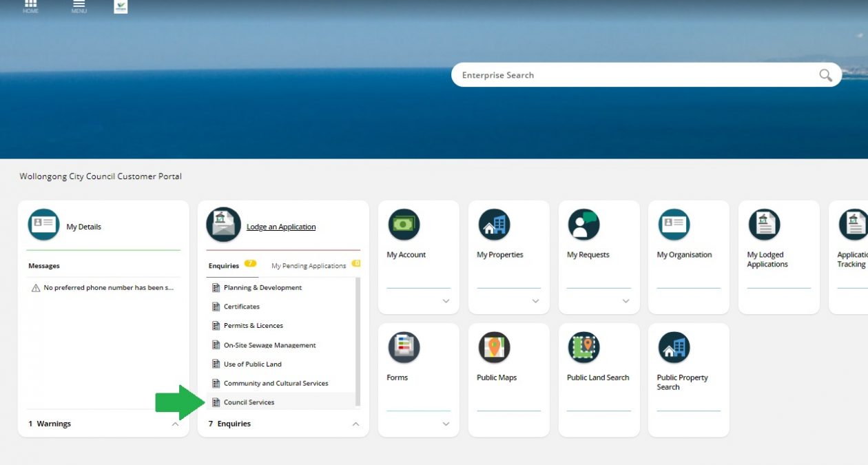Screen dimensions: 868x465
Task: Click the Public Land Search icon
Action: (x=583, y=348)
